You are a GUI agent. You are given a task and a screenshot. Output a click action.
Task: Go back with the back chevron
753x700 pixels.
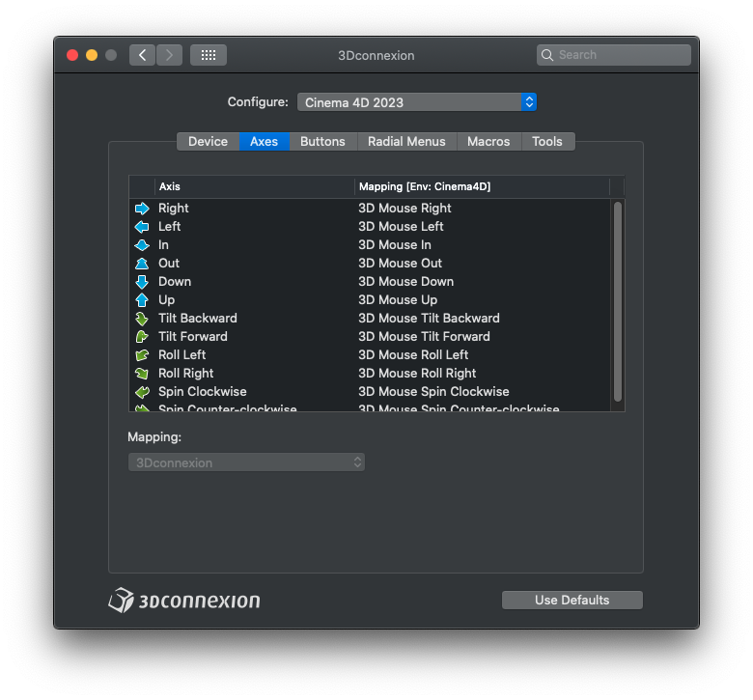coord(142,55)
